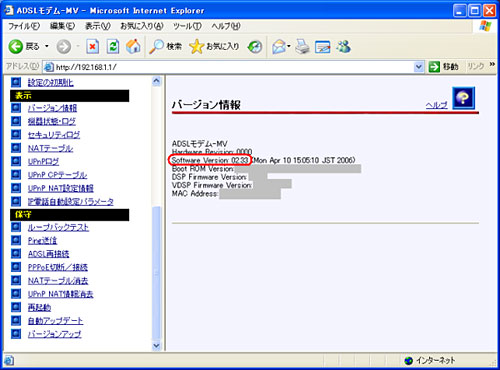Open the ツール(T) menu
Viewport: 500px width, 370px height.
click(x=187, y=26)
